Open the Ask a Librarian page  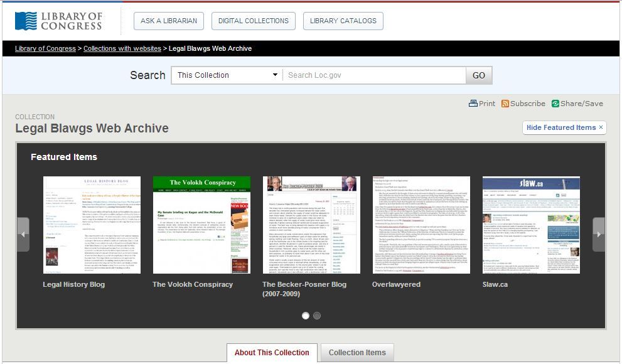[x=169, y=21]
